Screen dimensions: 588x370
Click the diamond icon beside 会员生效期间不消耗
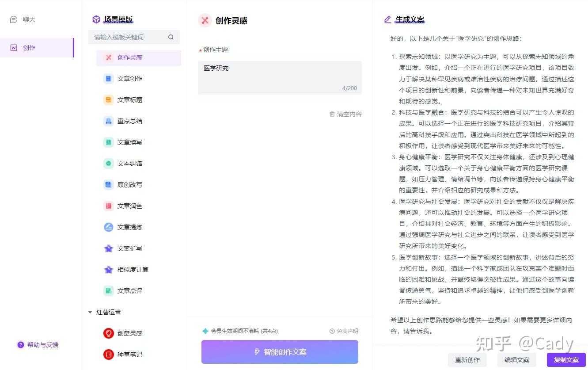(205, 331)
